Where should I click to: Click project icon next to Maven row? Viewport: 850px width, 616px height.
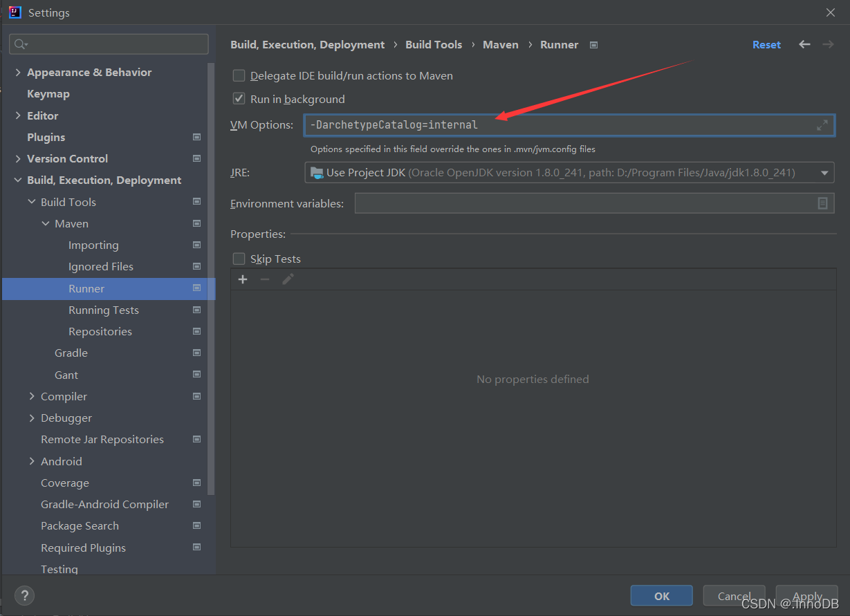coord(196,223)
